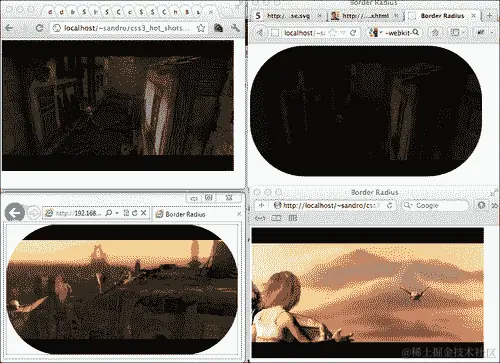Stop loading in Internet Explorer
Screen dimensions: 500x363
tap(144, 213)
